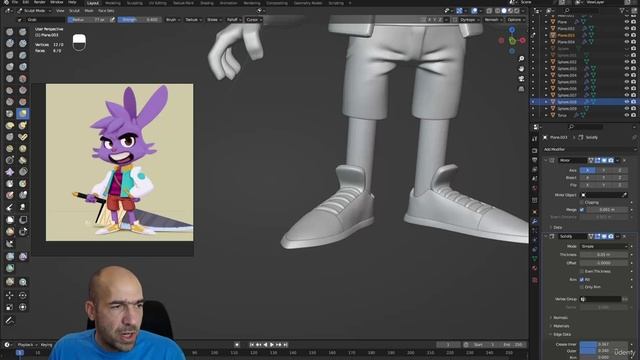The height and width of the screenshot is (360, 640).
Task: Select the Inflate sculpt brush
Action: tap(10, 67)
